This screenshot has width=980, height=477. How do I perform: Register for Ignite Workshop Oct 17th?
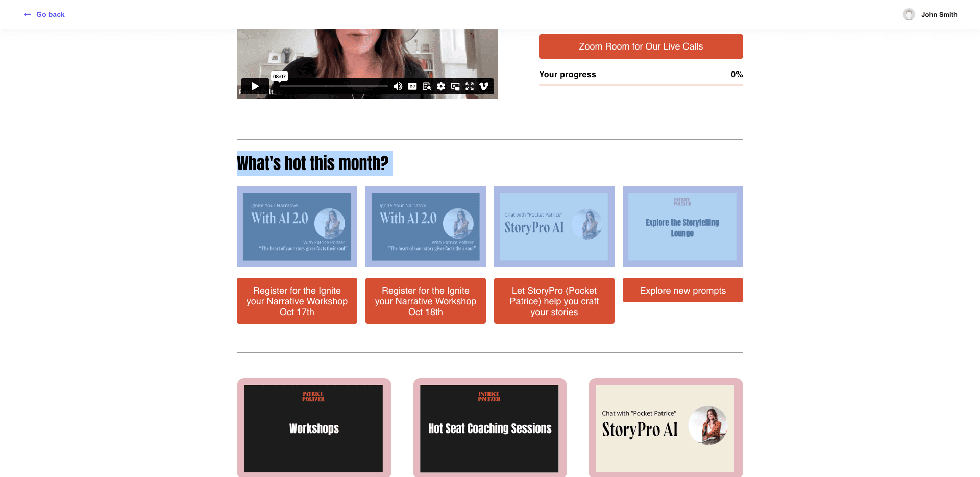pos(297,301)
